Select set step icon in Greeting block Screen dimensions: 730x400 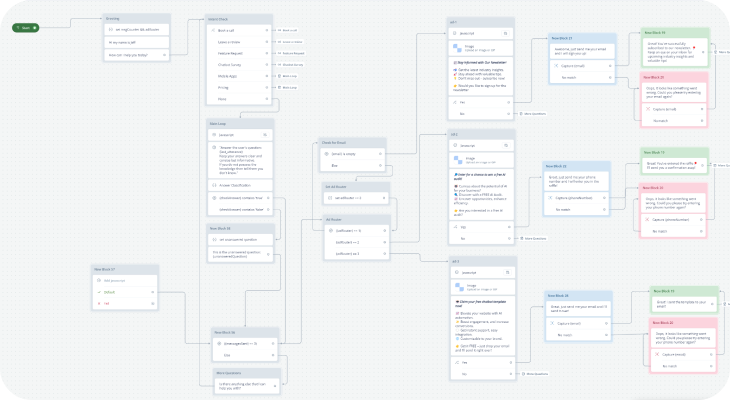click(x=111, y=29)
